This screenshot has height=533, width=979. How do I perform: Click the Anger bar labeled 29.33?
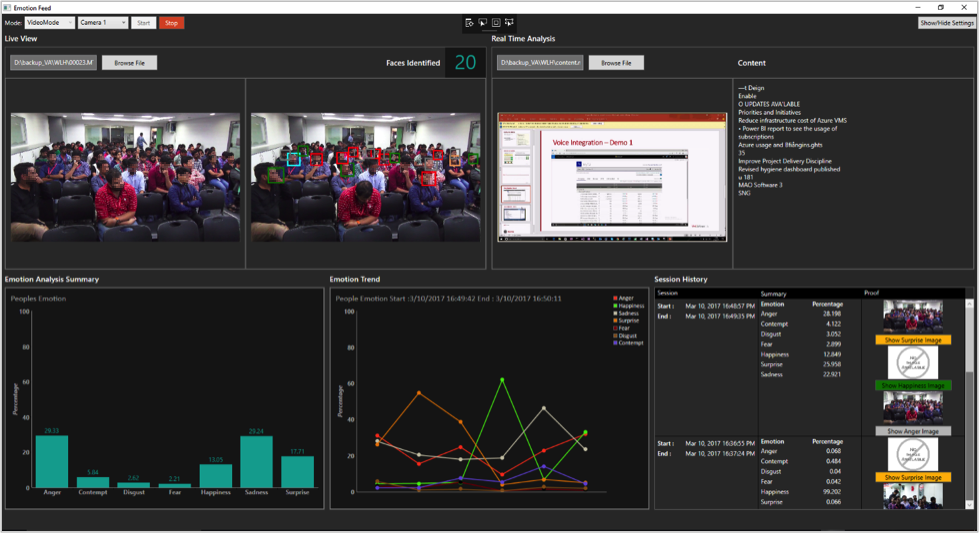point(52,461)
